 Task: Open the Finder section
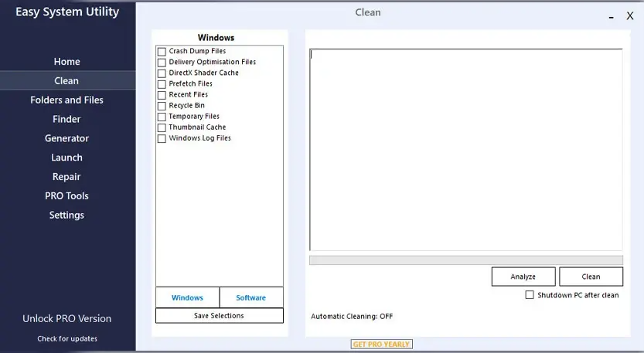(67, 119)
